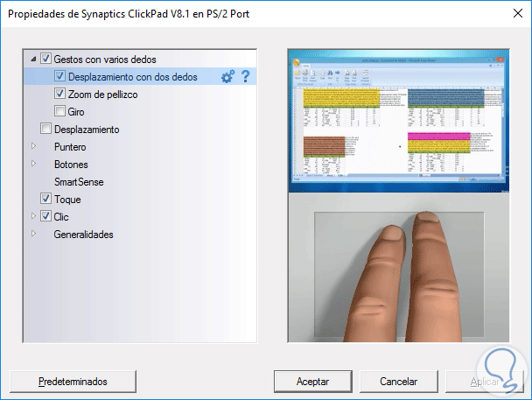This screenshot has width=532, height=400.
Task: Toggle the Clic checkbox
Action: [x=45, y=216]
